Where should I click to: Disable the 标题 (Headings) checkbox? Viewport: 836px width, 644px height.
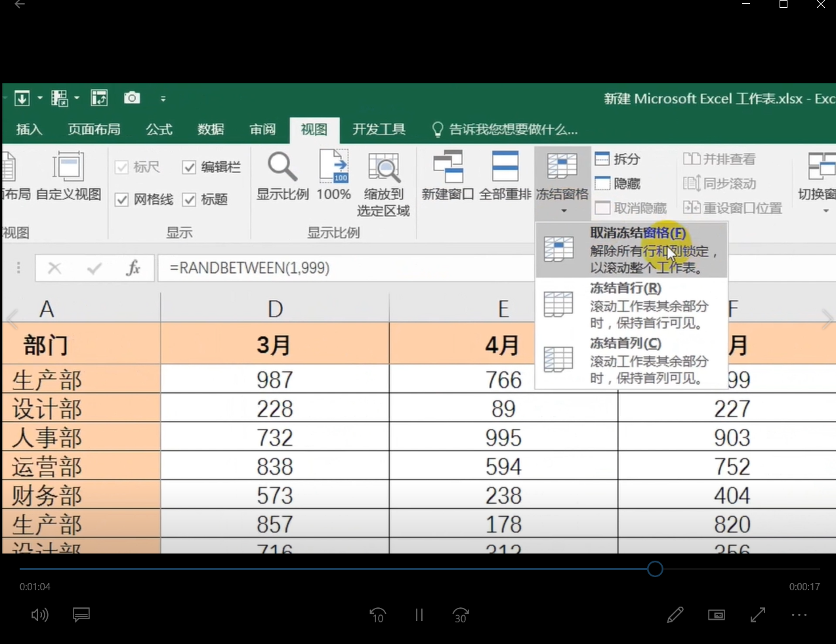click(190, 199)
